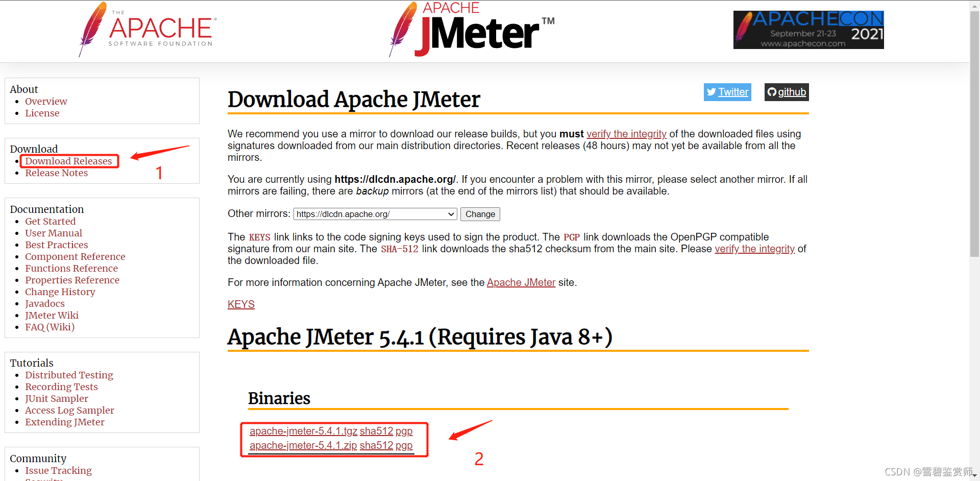Open pgp link for the tgz file
Image resolution: width=980 pixels, height=481 pixels.
[x=404, y=431]
